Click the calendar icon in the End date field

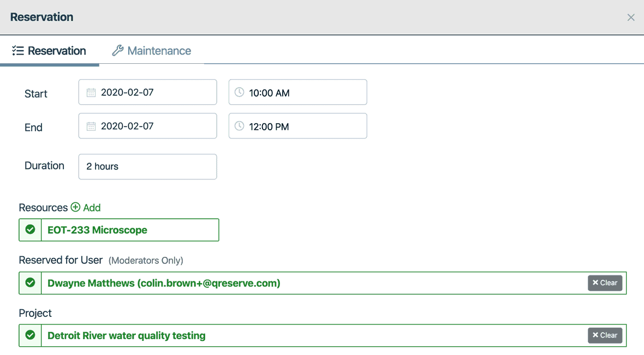click(x=91, y=126)
